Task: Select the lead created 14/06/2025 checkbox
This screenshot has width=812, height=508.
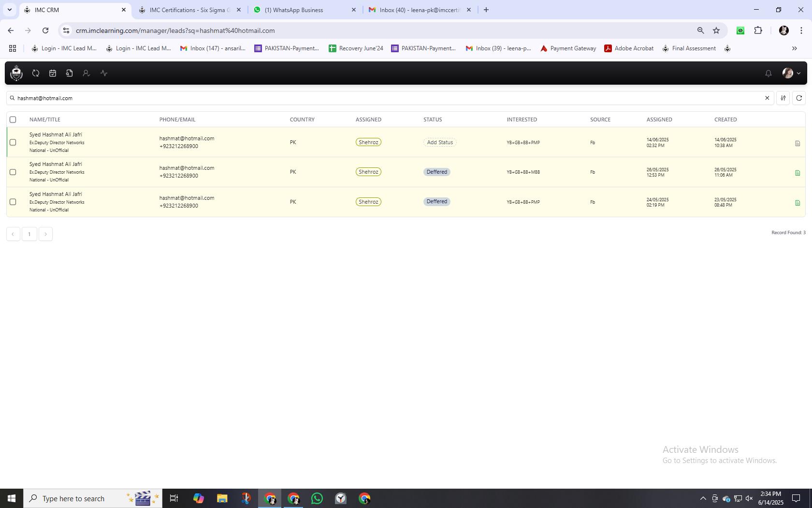Action: point(13,142)
